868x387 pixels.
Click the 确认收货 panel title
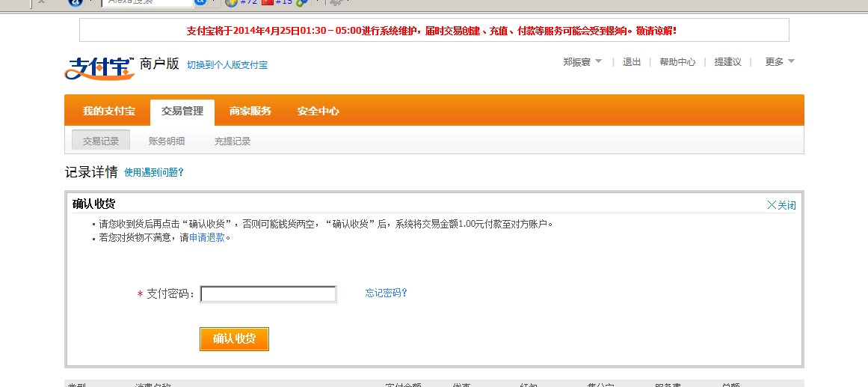pyautogui.click(x=93, y=204)
